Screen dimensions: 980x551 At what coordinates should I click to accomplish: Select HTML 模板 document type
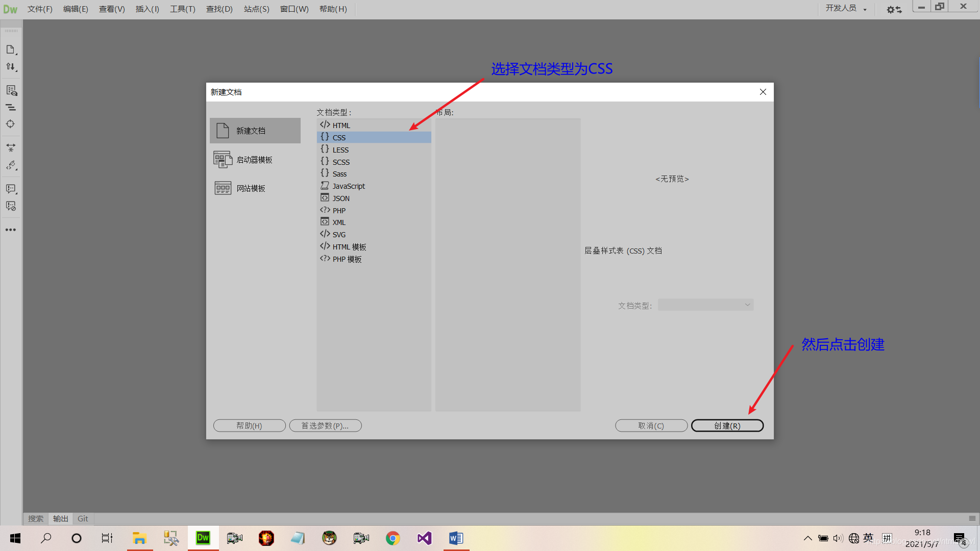pyautogui.click(x=349, y=247)
